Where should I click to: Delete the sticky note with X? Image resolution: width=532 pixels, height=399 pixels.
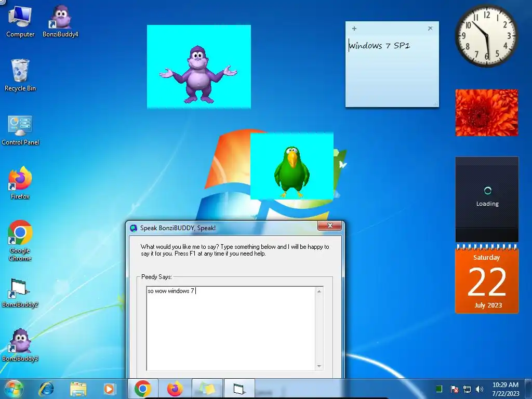point(430,29)
